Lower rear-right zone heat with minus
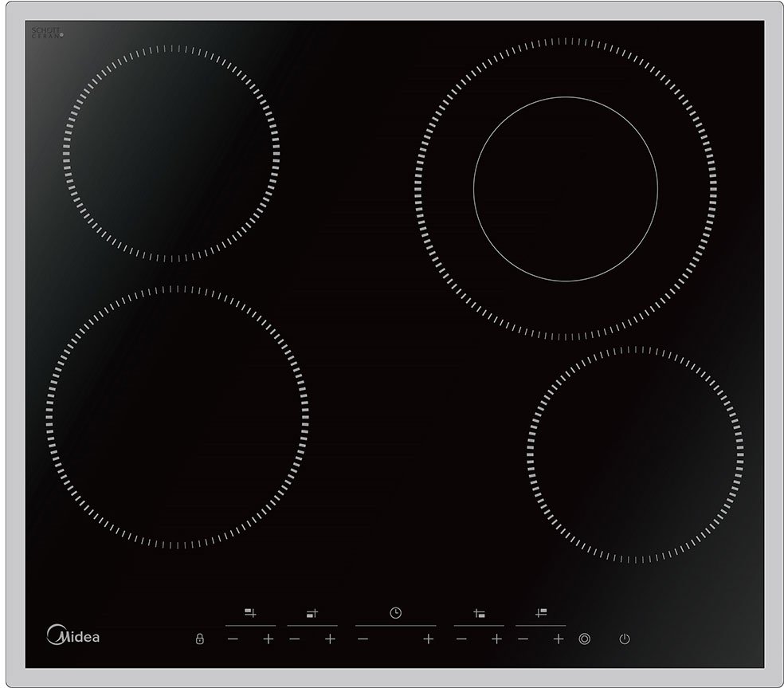Image resolution: width=784 pixels, height=688 pixels. click(x=523, y=639)
